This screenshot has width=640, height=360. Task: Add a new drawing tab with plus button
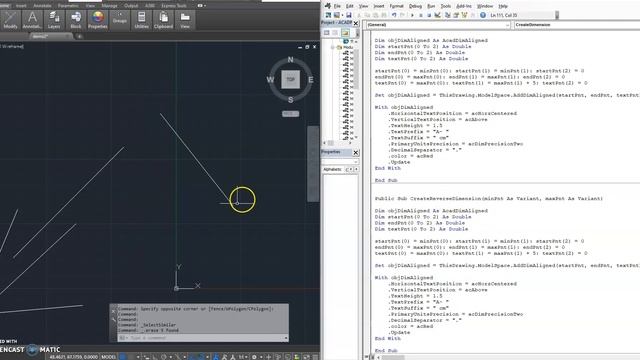[80, 36]
